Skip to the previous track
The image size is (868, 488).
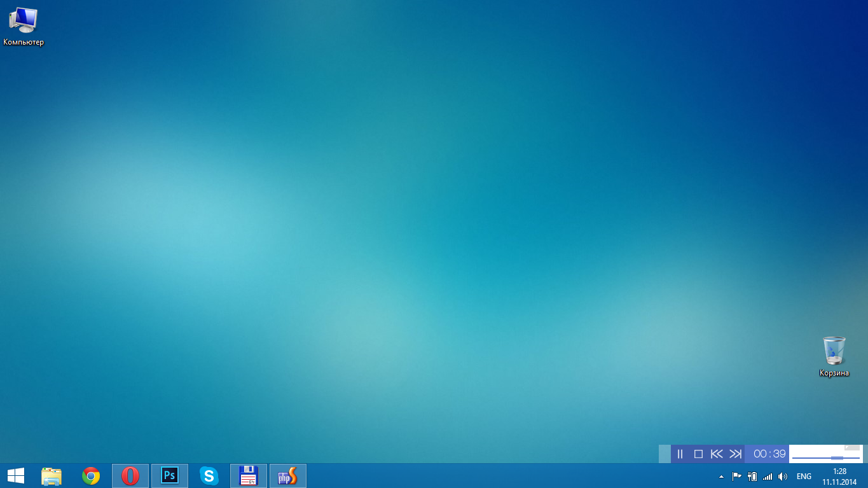pos(717,454)
